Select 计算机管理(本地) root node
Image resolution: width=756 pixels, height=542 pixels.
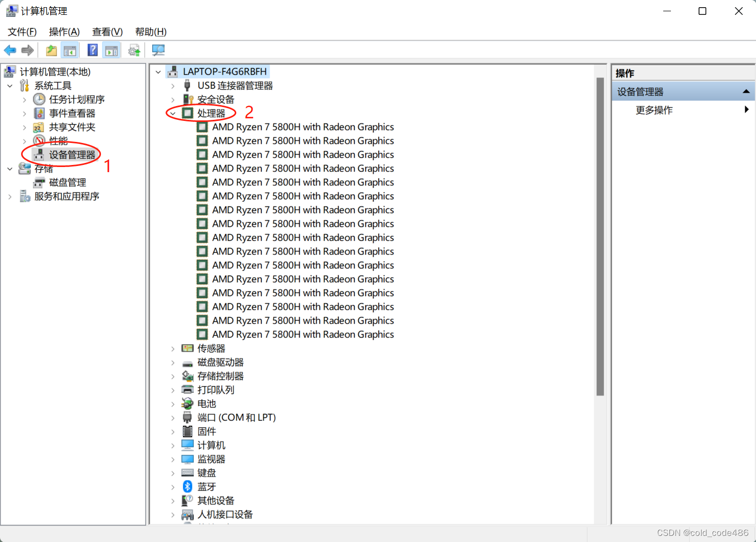coord(55,72)
